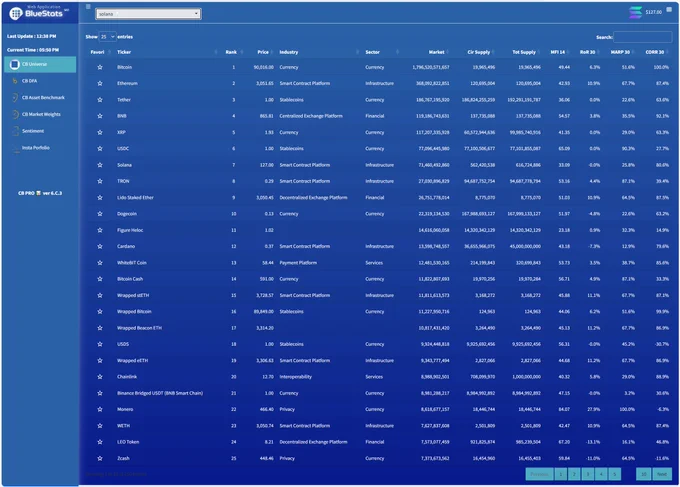
Task: Click the Insta Porfolio sidebar icon
Action: pos(16,148)
